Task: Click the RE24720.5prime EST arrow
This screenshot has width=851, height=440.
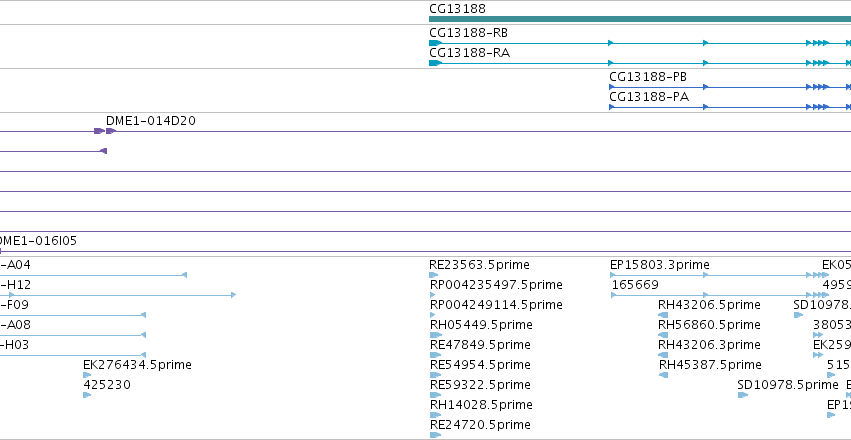Action: (435, 435)
